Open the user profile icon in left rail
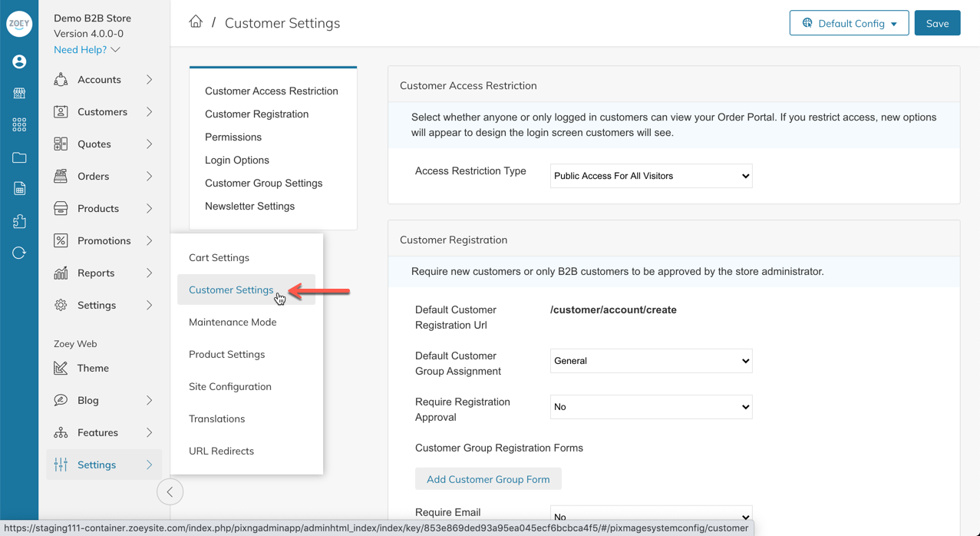This screenshot has height=536, width=980. pos(19,61)
